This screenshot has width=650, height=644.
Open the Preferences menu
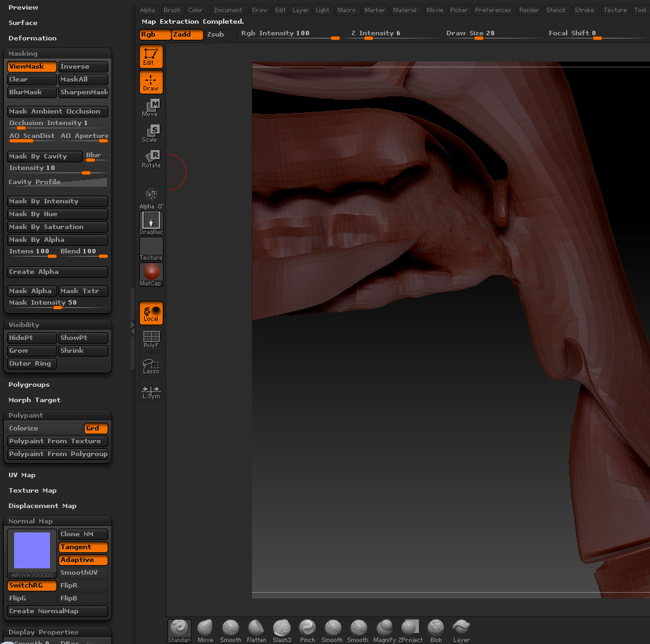(493, 10)
